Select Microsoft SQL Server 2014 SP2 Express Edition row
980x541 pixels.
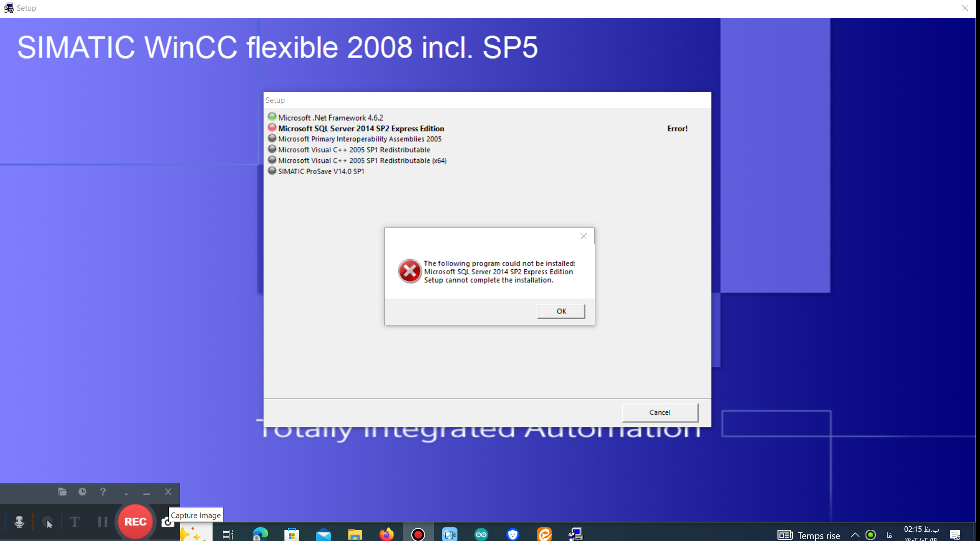(361, 128)
